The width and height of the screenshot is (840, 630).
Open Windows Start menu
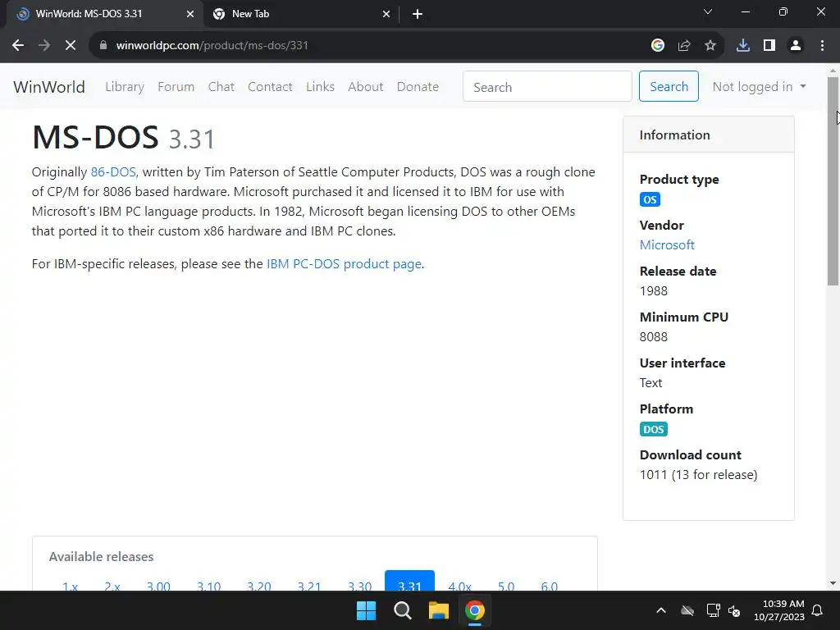pyautogui.click(x=367, y=610)
